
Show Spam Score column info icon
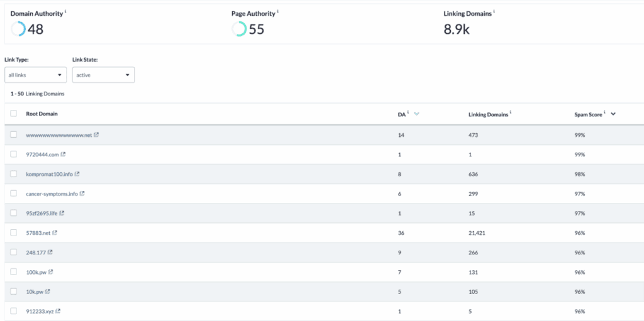pyautogui.click(x=604, y=112)
